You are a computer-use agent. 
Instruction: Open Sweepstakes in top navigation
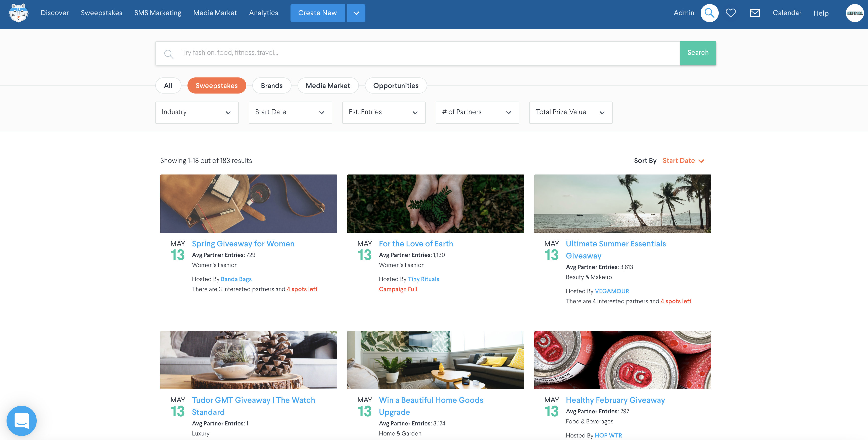tap(102, 13)
